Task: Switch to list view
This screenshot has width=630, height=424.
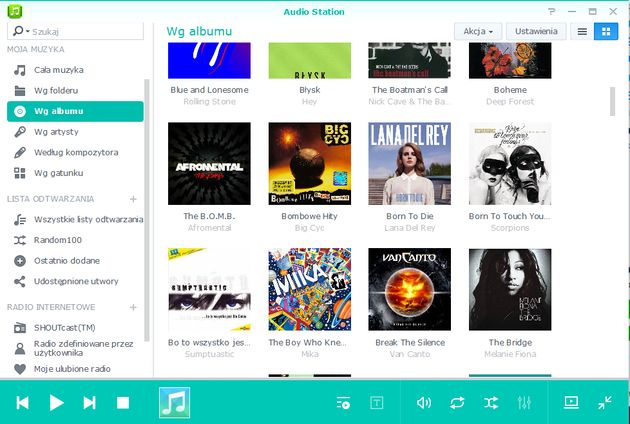Action: pos(582,31)
